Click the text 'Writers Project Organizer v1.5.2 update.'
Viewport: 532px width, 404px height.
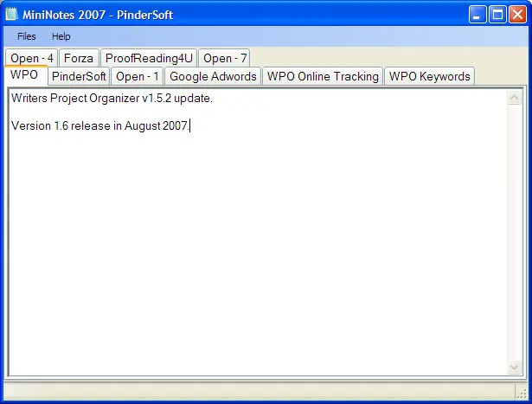pyautogui.click(x=112, y=99)
